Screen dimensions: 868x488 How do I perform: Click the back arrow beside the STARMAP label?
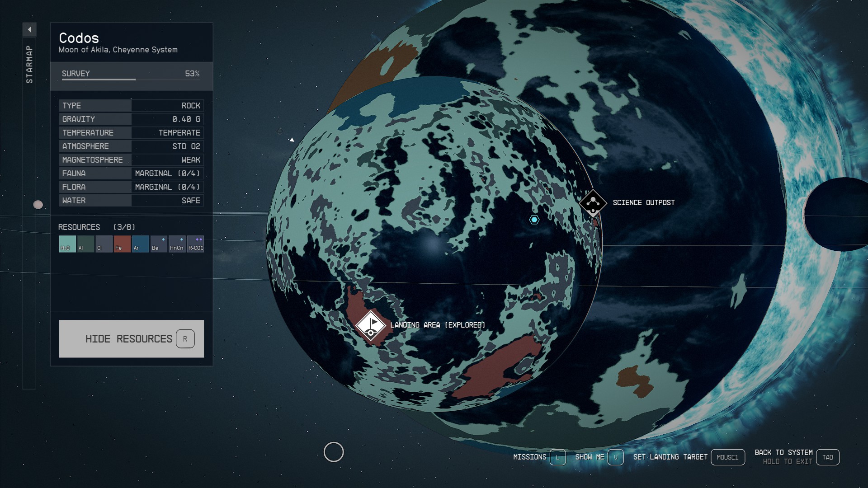(30, 29)
